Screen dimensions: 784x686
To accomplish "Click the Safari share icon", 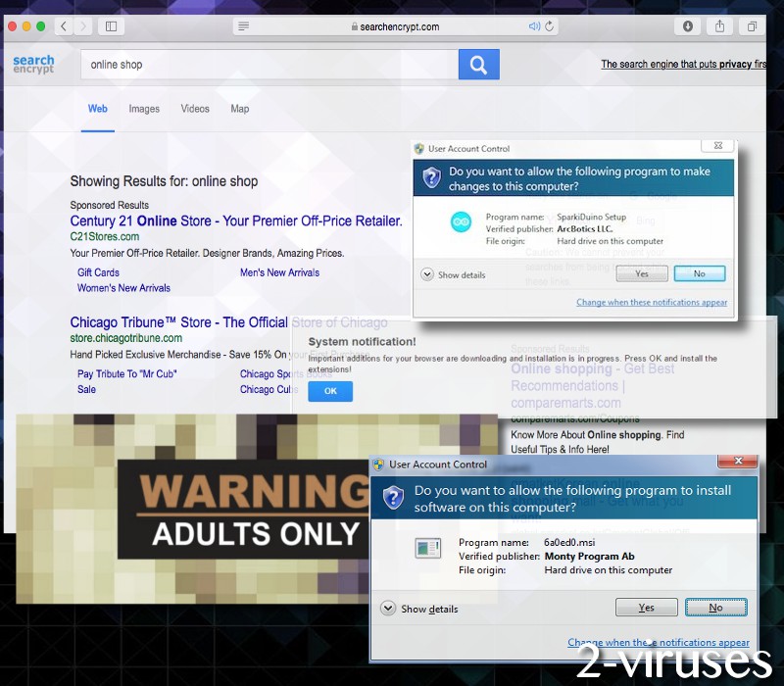I will [719, 26].
